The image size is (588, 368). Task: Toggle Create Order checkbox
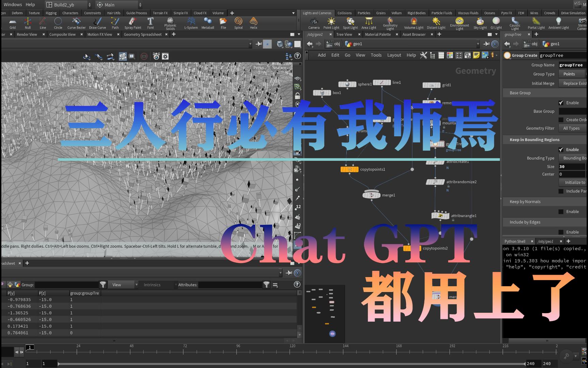pos(561,120)
